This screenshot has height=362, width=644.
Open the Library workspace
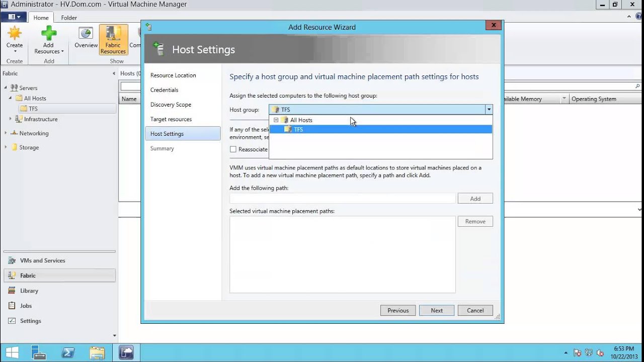[59, 291]
